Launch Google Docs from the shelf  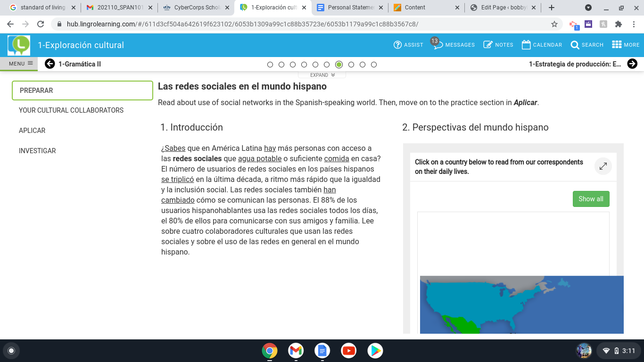tap(322, 351)
